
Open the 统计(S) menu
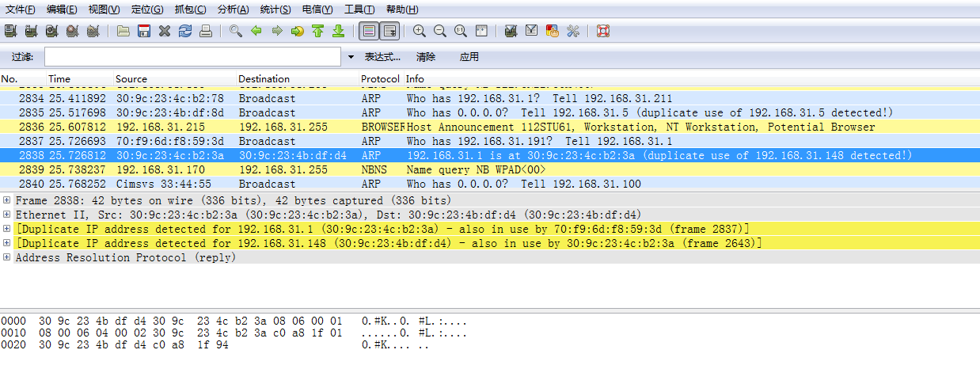(275, 10)
